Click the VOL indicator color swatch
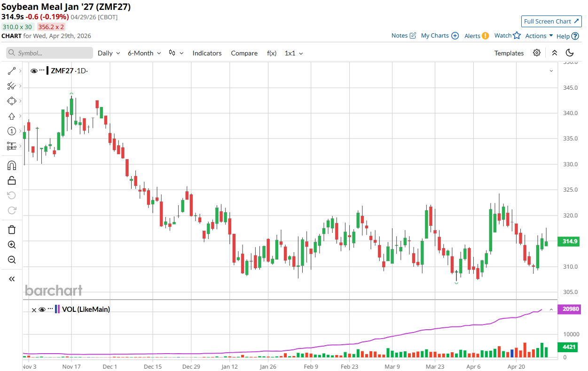Viewport: 588px width, 371px height. tap(57, 309)
